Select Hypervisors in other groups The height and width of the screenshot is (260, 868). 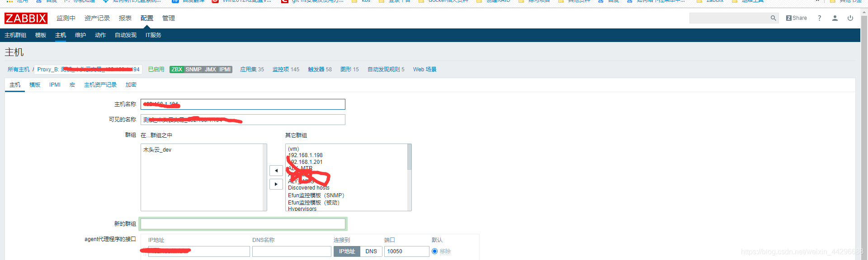[x=302, y=209]
